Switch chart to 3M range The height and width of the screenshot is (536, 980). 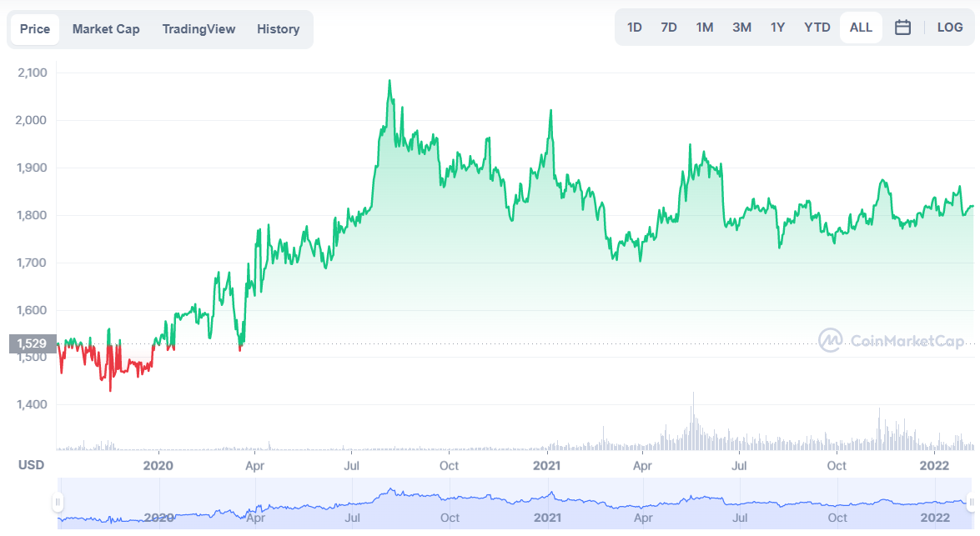(x=741, y=28)
